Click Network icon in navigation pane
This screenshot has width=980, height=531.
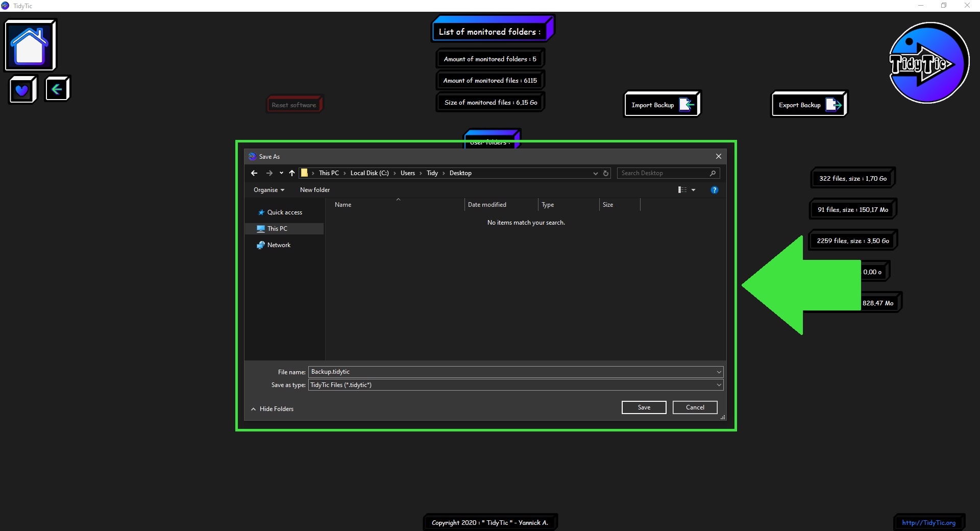point(261,245)
